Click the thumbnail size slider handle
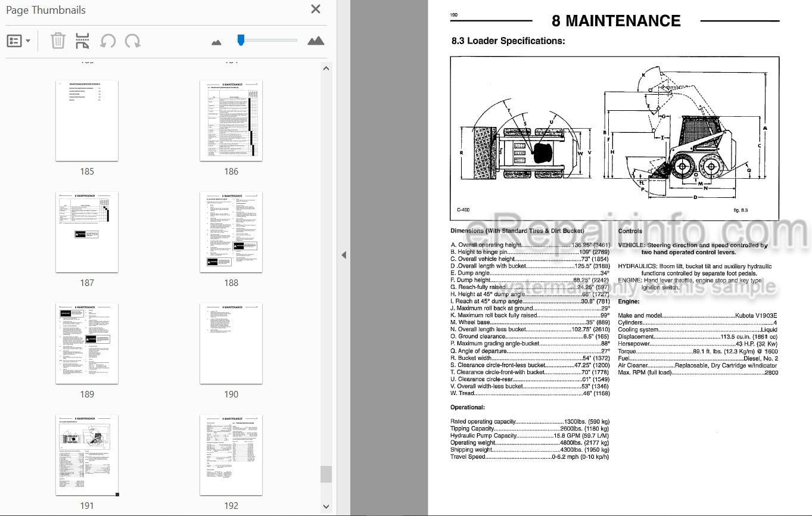The width and height of the screenshot is (812, 516). (241, 40)
